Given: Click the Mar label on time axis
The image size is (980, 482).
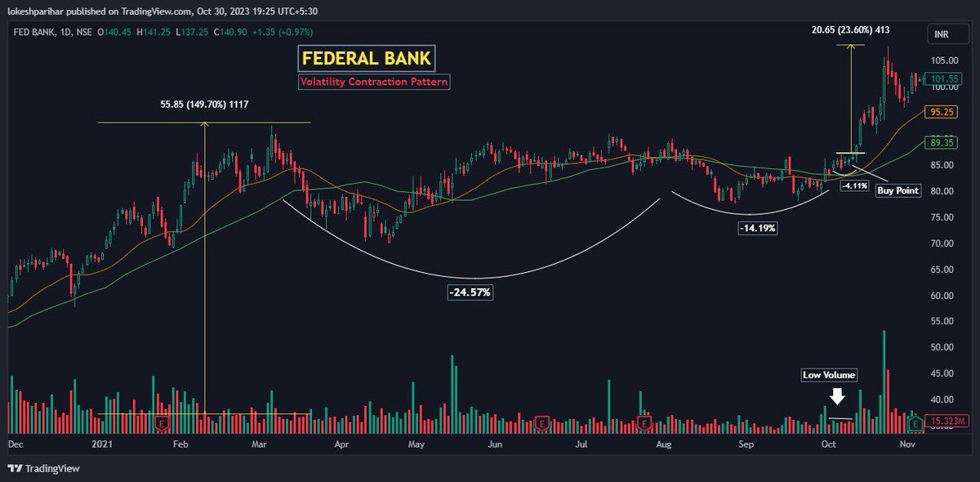Looking at the screenshot, I should tap(260, 444).
